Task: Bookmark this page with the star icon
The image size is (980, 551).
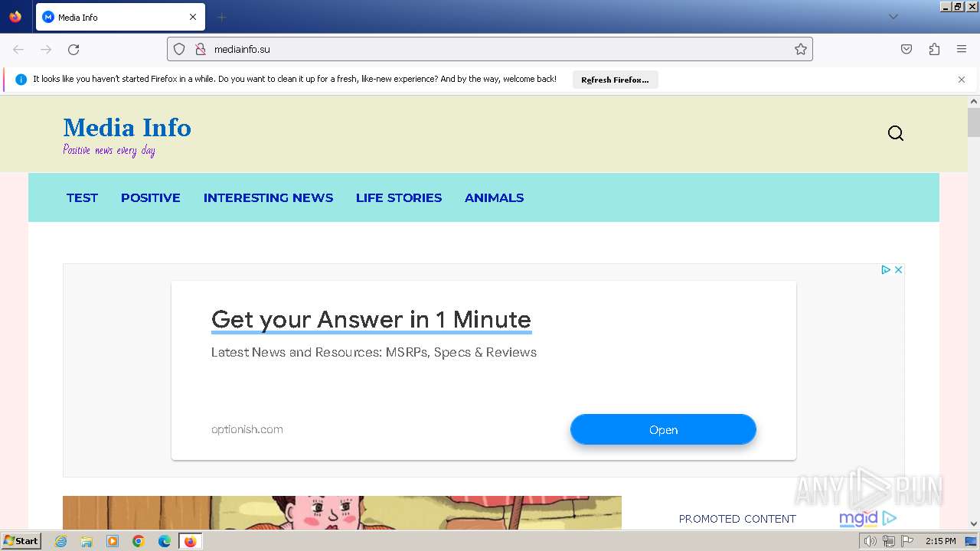Action: 801,49
